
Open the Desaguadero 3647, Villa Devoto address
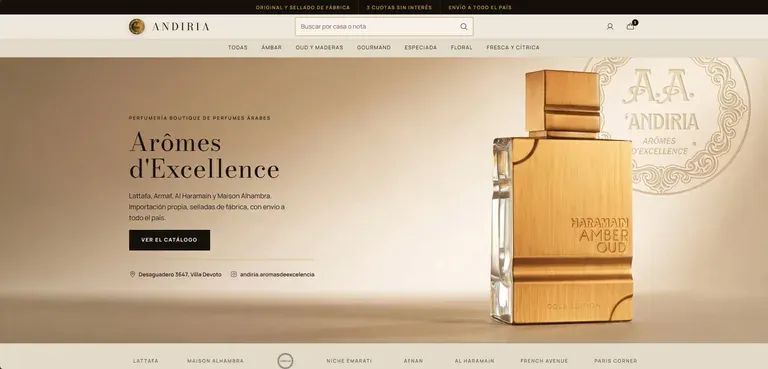pyautogui.click(x=180, y=274)
